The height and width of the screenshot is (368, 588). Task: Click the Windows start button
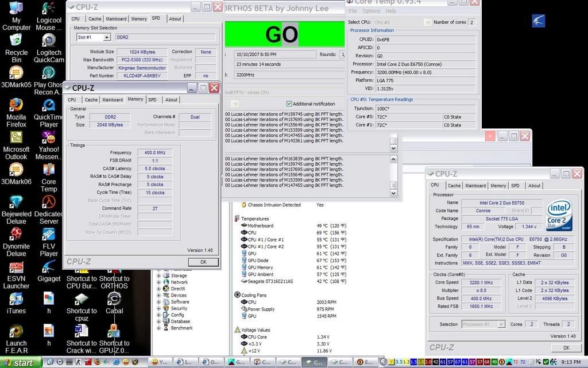(21, 362)
